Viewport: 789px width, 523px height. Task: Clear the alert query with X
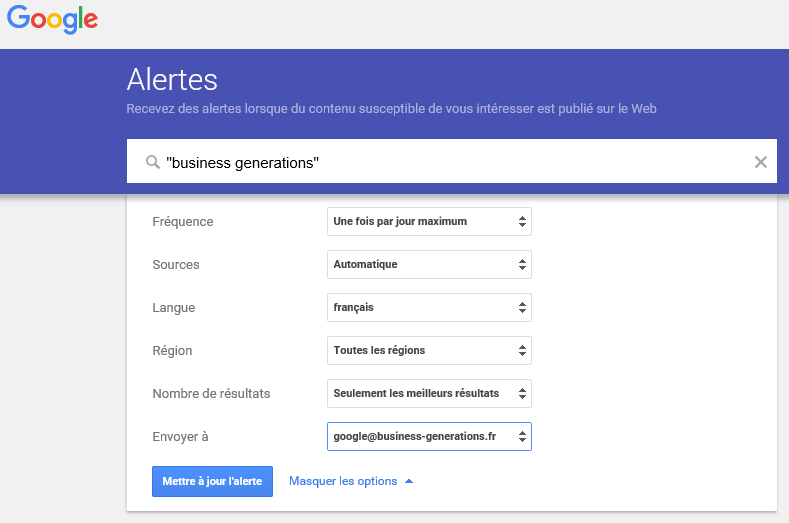coord(761,162)
